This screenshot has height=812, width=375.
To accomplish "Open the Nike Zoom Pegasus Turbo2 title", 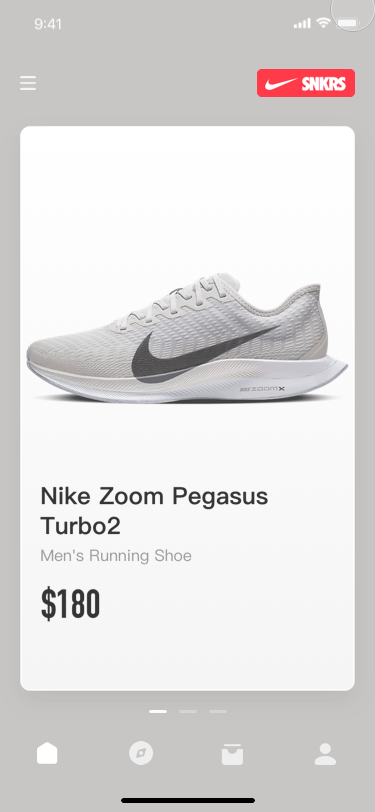I will pos(154,511).
